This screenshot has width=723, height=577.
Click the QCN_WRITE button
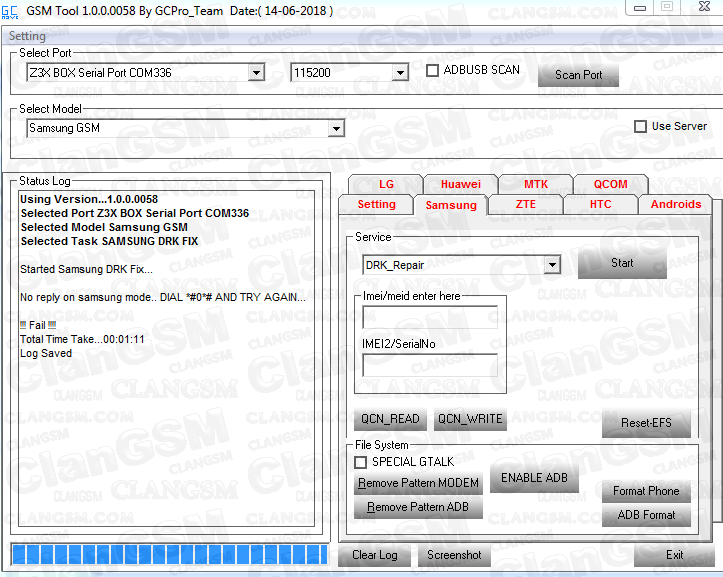pyautogui.click(x=470, y=419)
